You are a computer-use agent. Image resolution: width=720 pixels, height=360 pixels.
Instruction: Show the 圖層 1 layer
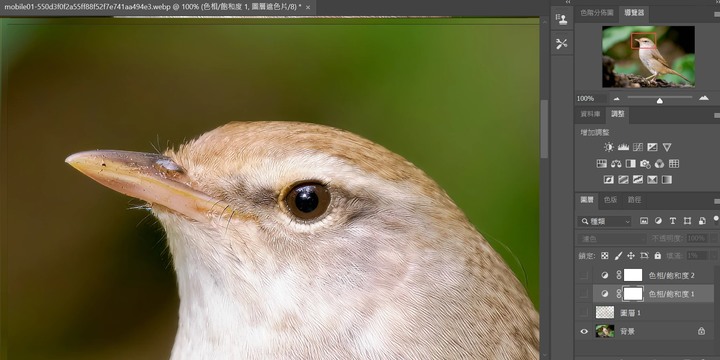click(x=584, y=312)
